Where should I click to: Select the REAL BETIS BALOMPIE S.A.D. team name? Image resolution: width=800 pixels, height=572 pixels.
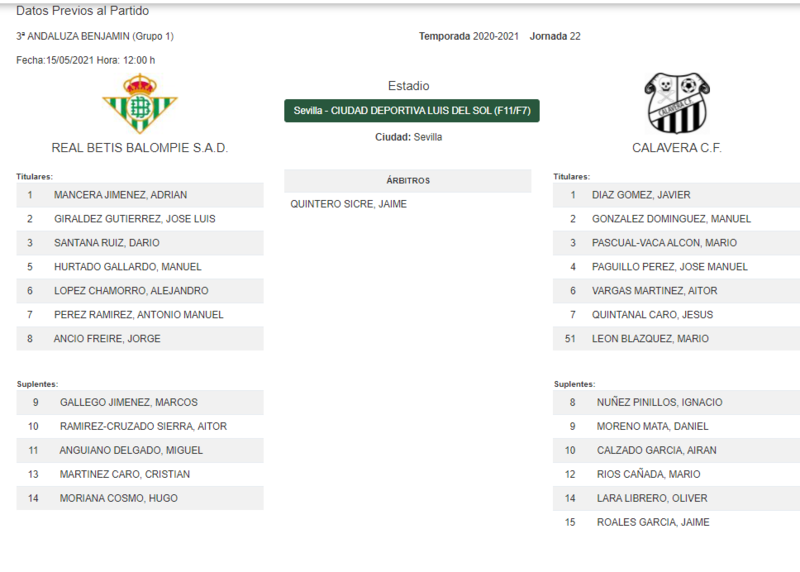click(x=140, y=148)
